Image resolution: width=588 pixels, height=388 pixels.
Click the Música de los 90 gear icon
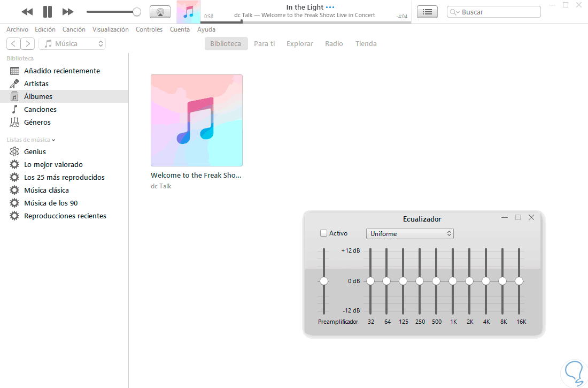pyautogui.click(x=14, y=203)
